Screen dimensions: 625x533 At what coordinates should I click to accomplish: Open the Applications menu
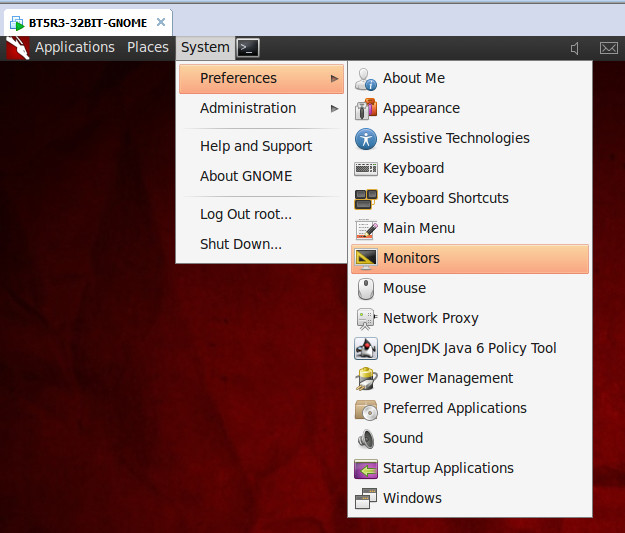[x=75, y=47]
